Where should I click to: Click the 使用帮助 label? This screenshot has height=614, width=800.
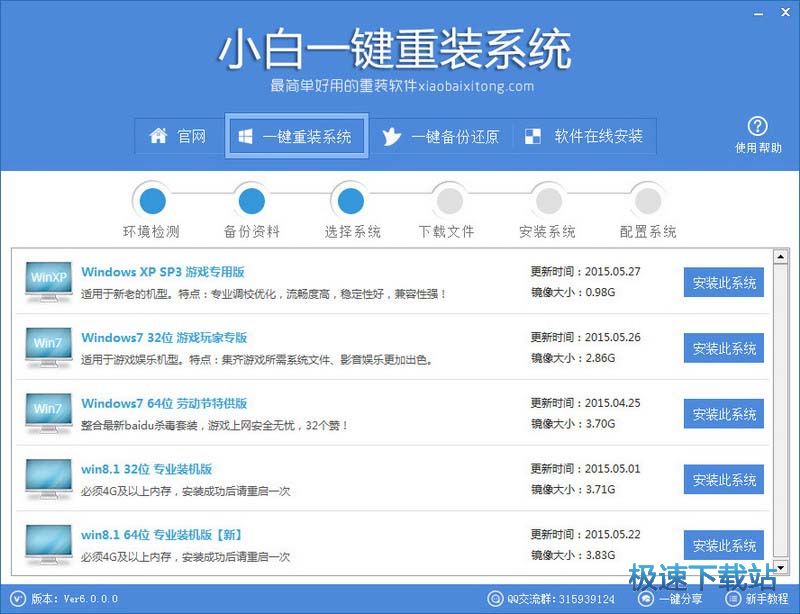(758, 148)
